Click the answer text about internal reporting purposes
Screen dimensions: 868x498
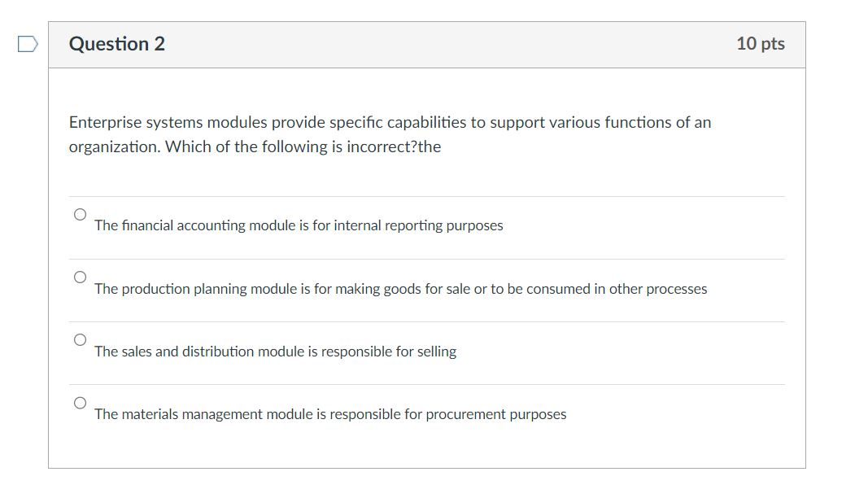click(299, 225)
